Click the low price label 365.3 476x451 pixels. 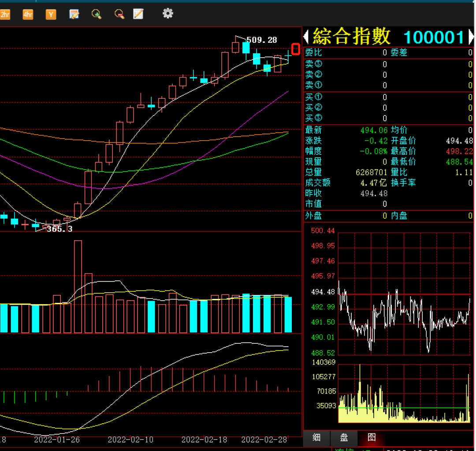pyautogui.click(x=59, y=229)
